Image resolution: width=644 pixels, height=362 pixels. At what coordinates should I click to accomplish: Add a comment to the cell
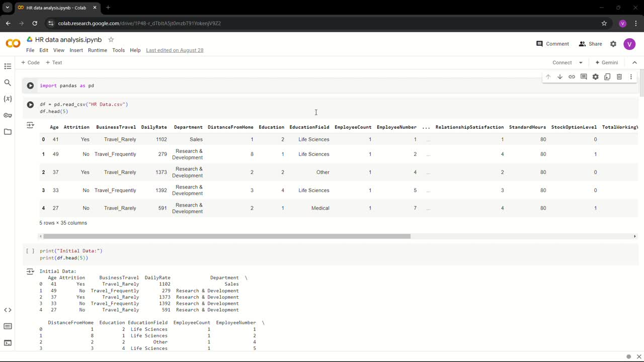584,77
